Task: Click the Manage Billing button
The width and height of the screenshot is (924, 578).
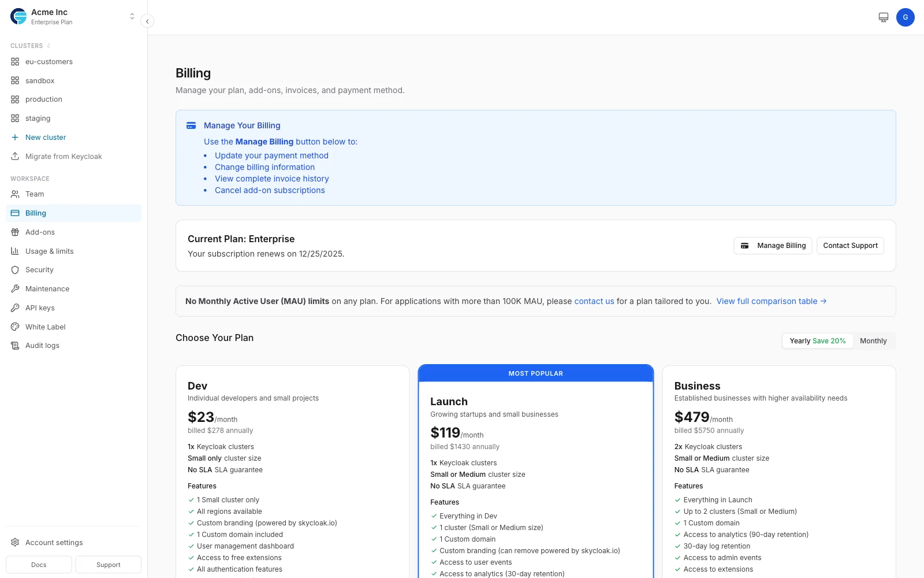Action: coord(773,246)
